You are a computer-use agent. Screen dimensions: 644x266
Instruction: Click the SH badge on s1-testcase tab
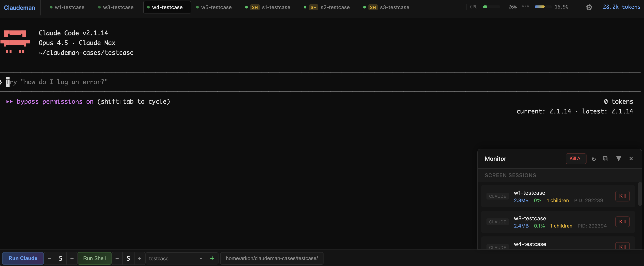[x=255, y=7]
